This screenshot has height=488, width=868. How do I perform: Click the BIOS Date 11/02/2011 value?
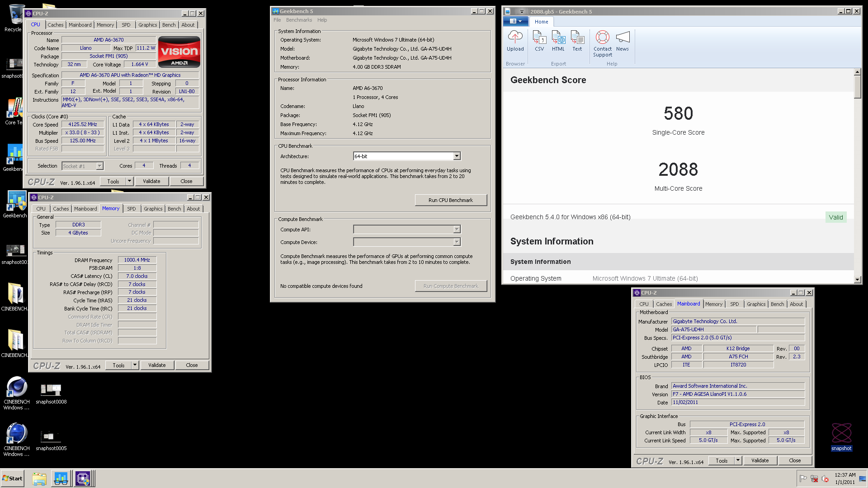(738, 402)
